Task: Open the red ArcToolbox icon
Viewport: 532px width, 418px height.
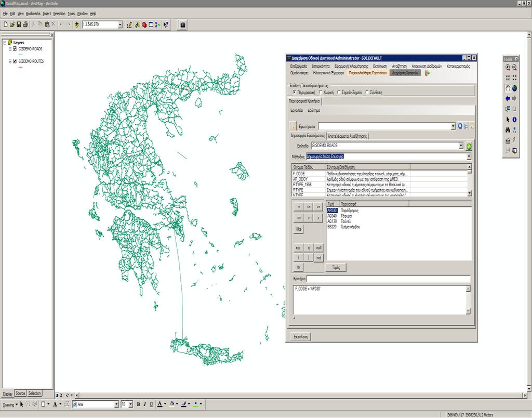Action: (x=144, y=25)
